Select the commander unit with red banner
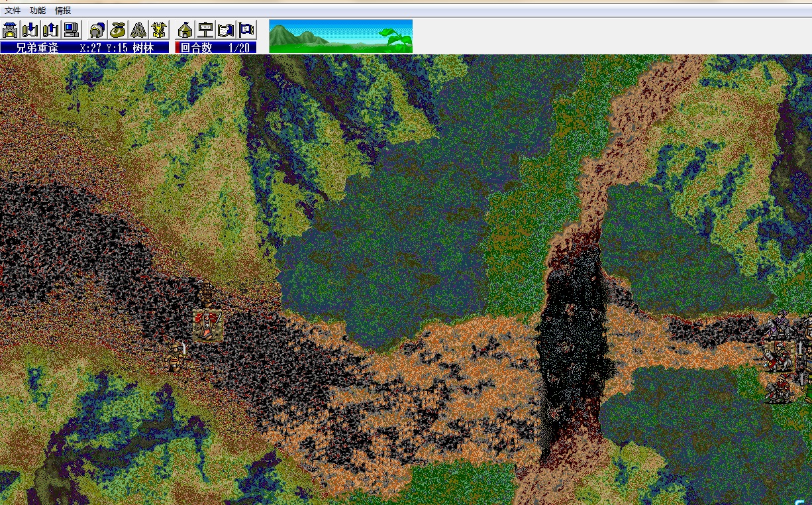Image resolution: width=812 pixels, height=505 pixels. [207, 325]
